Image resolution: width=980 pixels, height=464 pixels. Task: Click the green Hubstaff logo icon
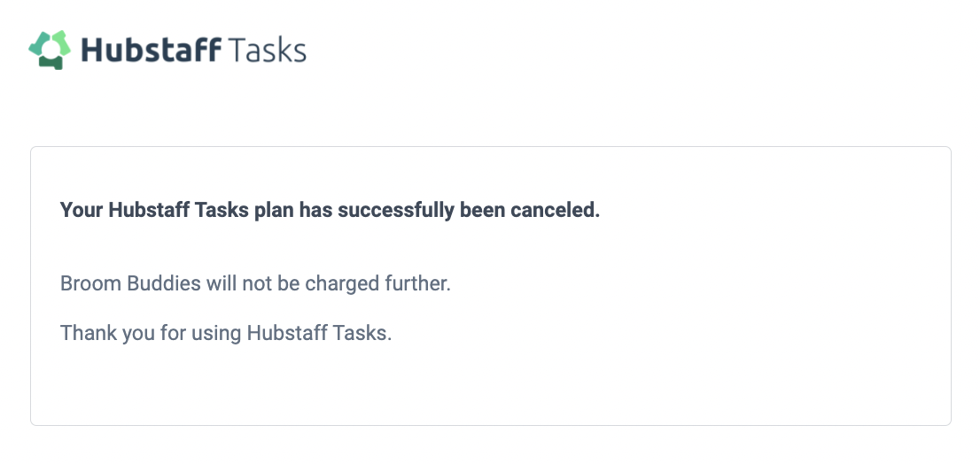(x=49, y=50)
